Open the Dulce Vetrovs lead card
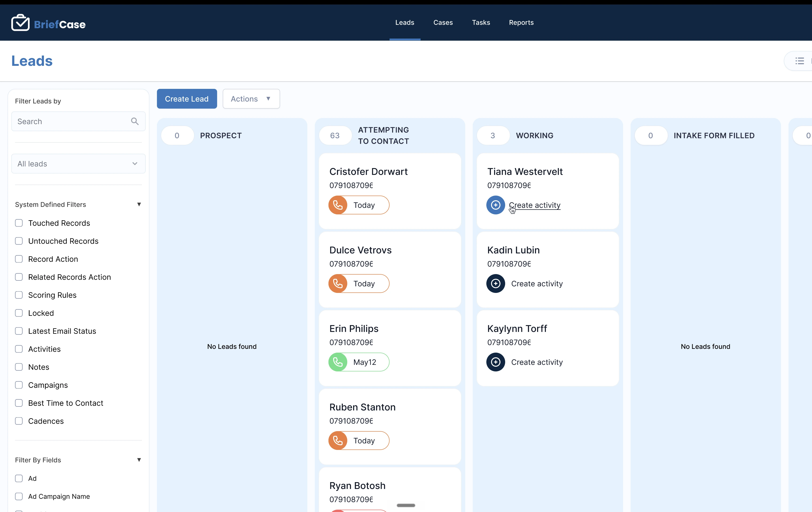The width and height of the screenshot is (812, 512). click(390, 270)
